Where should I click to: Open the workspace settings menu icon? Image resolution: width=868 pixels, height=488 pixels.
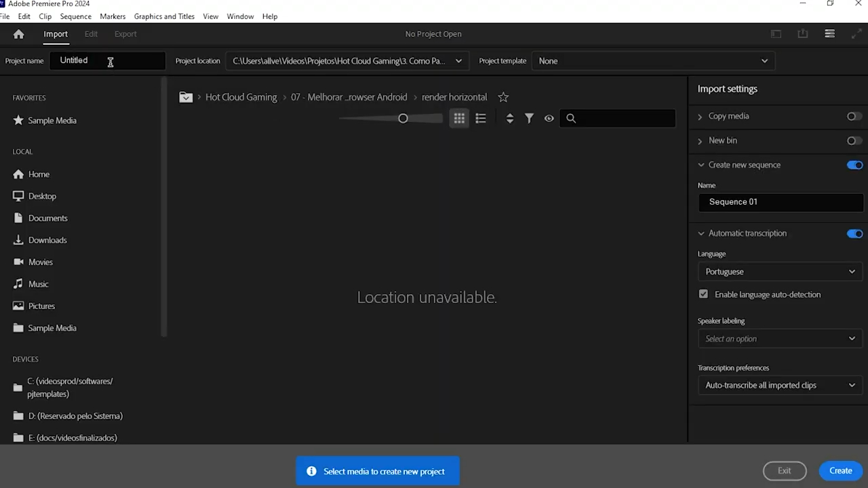[x=829, y=33]
